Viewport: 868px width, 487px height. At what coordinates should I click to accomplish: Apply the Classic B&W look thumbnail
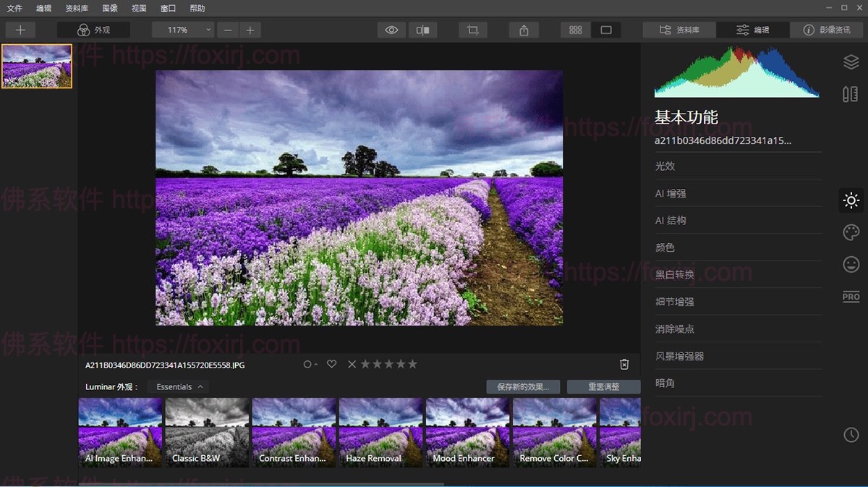coord(207,431)
